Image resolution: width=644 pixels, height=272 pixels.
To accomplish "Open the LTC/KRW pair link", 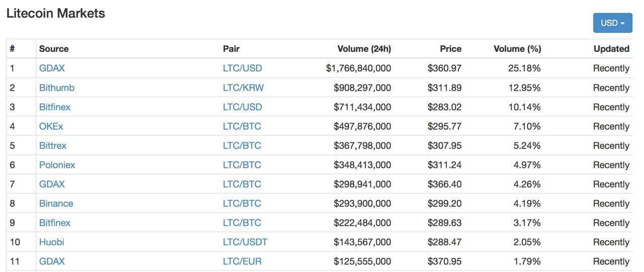I will [244, 88].
